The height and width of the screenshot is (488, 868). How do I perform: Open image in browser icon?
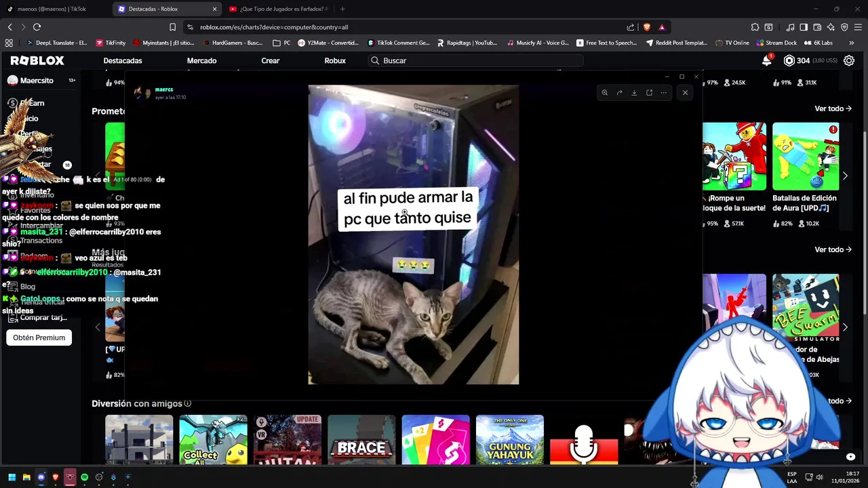click(x=649, y=93)
